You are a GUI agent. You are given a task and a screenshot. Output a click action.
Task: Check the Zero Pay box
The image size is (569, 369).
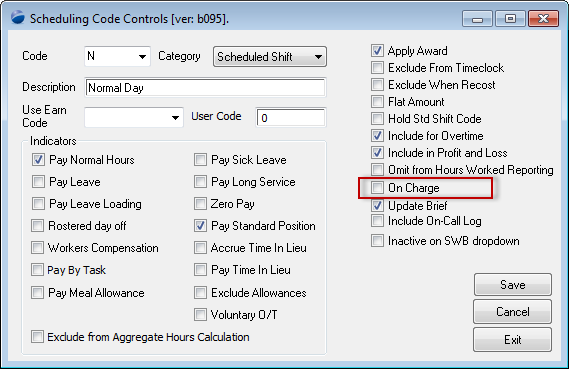(200, 204)
